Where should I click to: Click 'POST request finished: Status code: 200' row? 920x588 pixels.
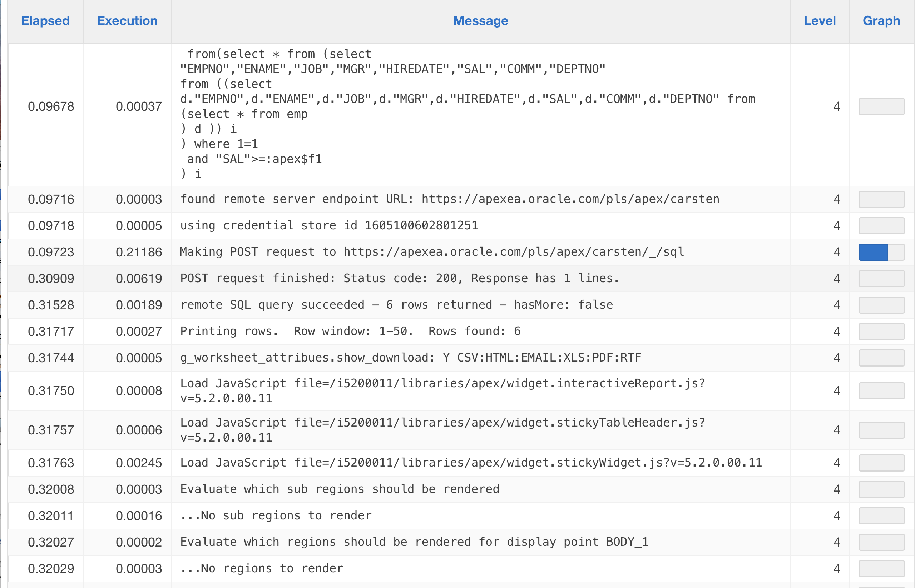(x=399, y=278)
